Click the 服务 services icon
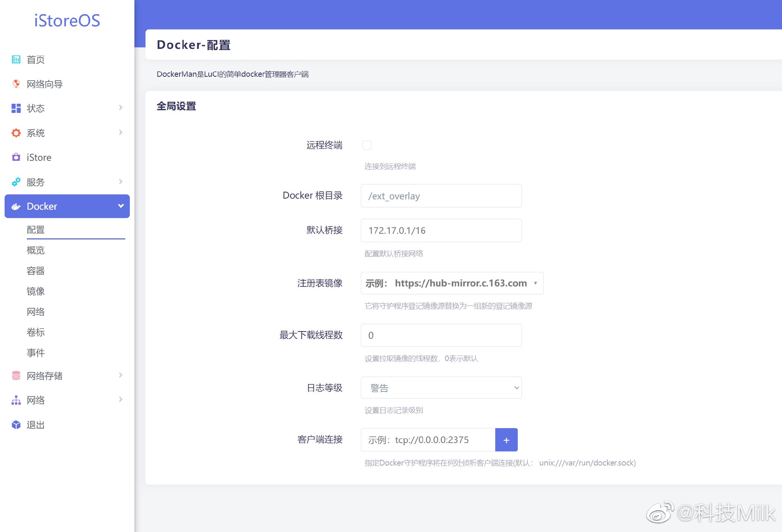 (x=16, y=182)
